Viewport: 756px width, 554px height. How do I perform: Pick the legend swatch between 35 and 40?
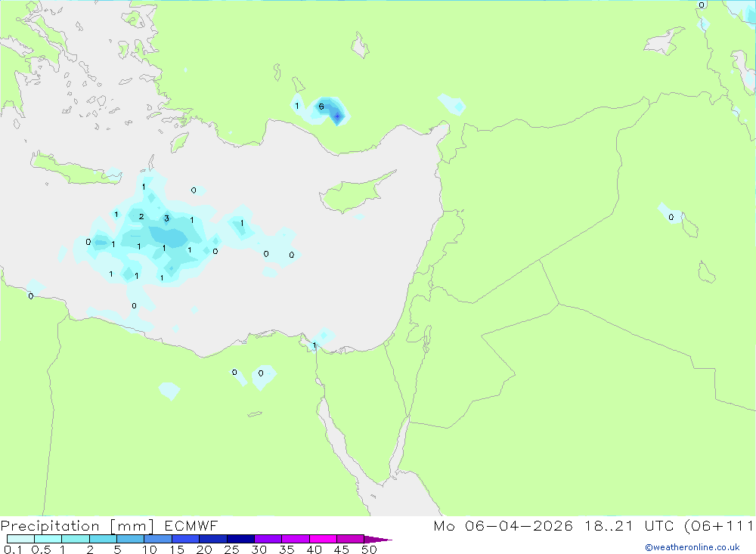pyautogui.click(x=296, y=539)
